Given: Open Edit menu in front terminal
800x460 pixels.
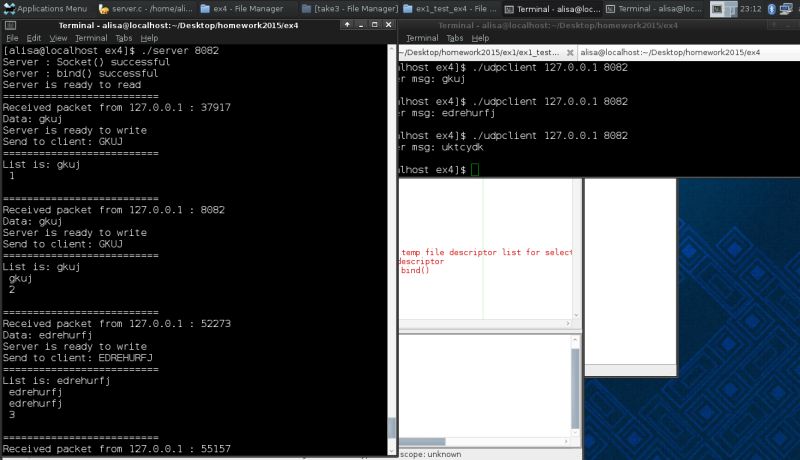Looking at the screenshot, I should click(x=34, y=38).
